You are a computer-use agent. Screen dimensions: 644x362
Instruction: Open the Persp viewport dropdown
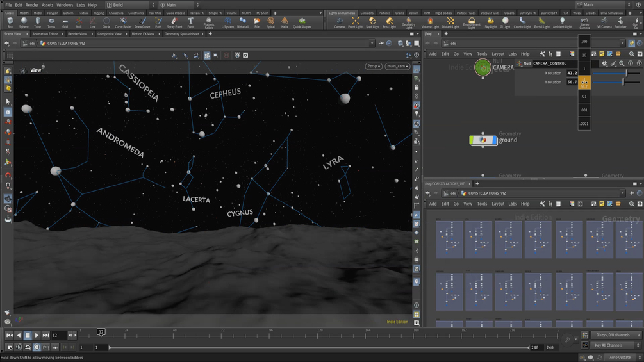point(374,65)
